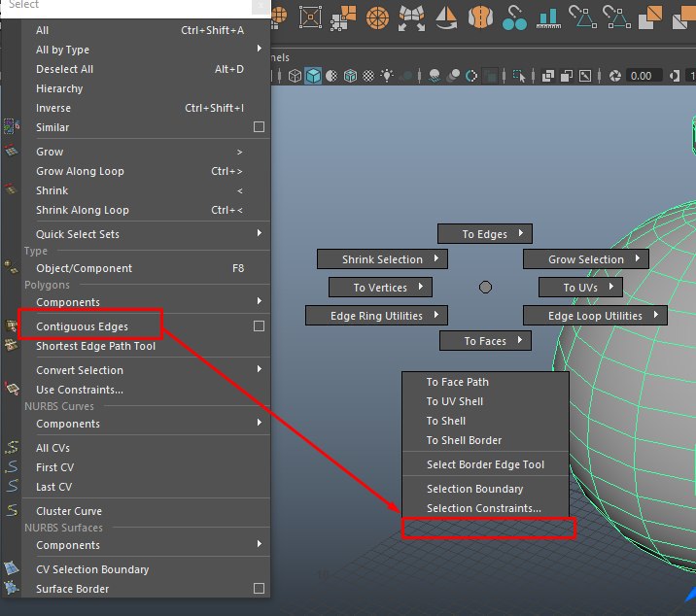Click the exposure 0.00 value field
The image size is (696, 616).
tap(644, 76)
